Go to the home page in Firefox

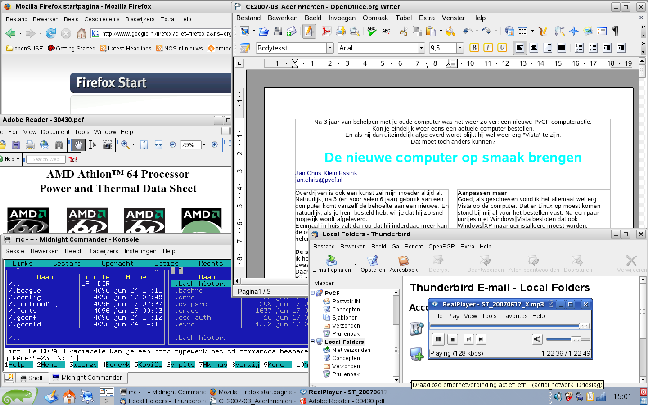click(81, 33)
